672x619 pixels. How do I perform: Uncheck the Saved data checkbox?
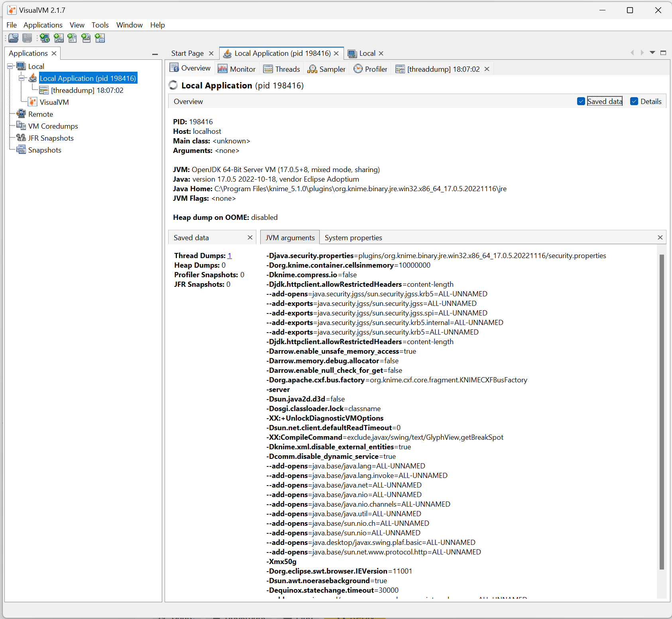581,102
